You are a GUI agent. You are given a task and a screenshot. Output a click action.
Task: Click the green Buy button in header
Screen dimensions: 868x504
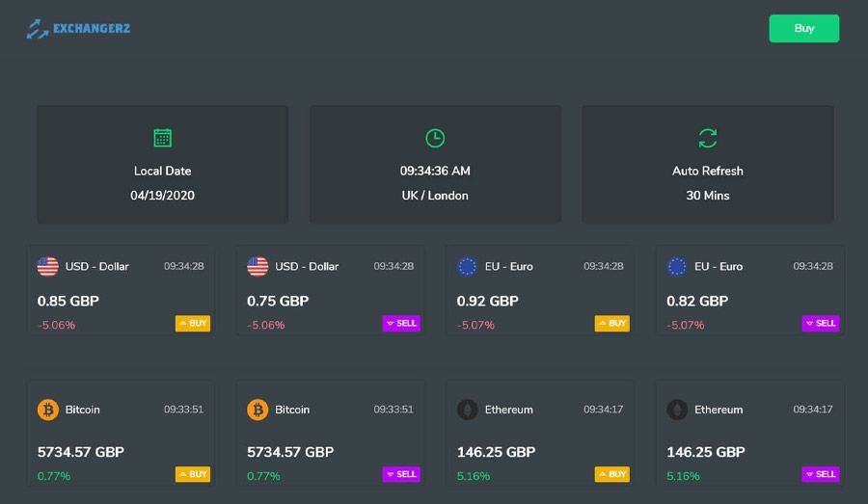point(803,28)
